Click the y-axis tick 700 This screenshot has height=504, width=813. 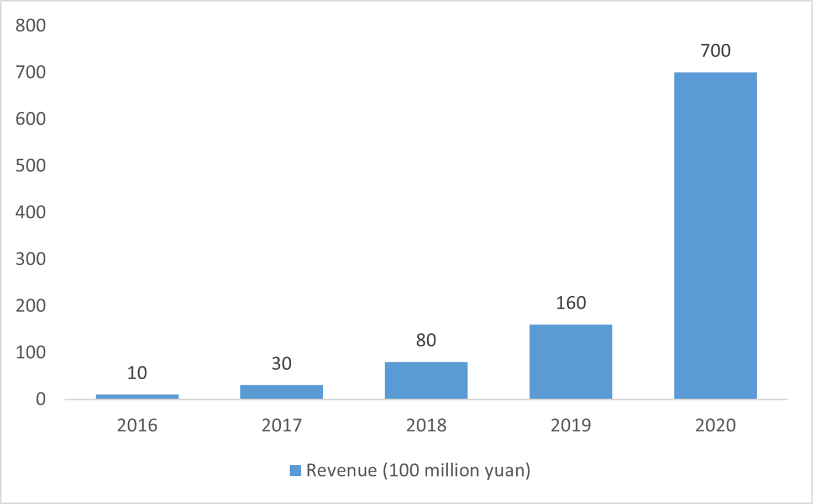[31, 72]
